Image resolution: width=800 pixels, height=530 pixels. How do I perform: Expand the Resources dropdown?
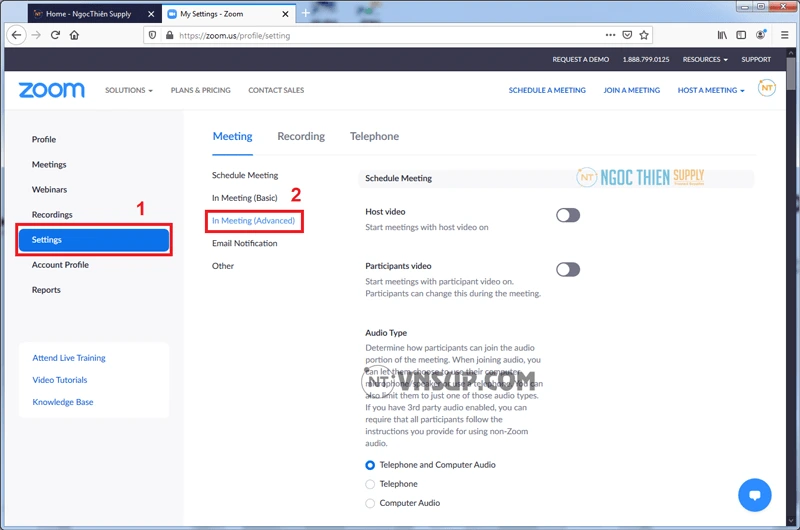pyautogui.click(x=705, y=59)
